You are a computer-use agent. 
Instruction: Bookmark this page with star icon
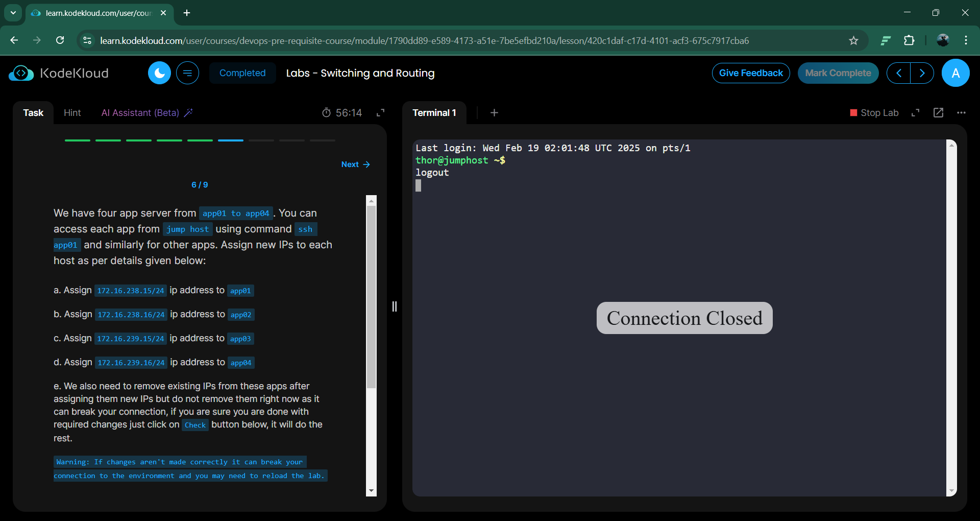pos(853,40)
